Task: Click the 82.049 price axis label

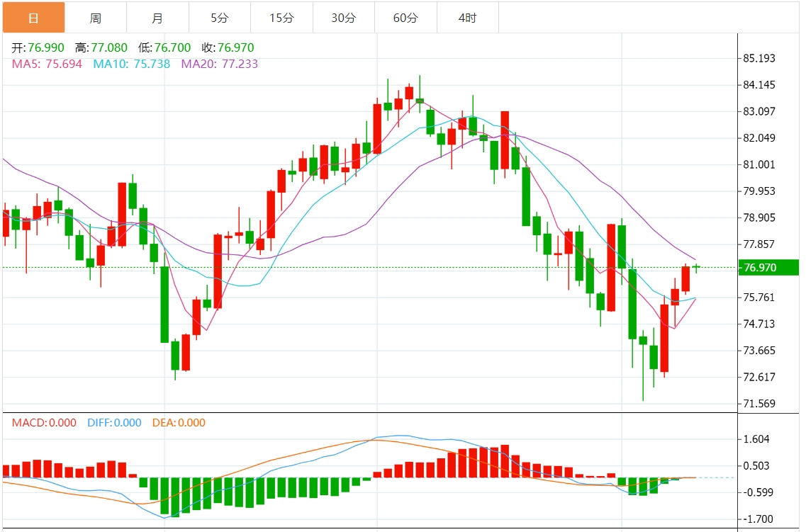Action: tap(759, 138)
